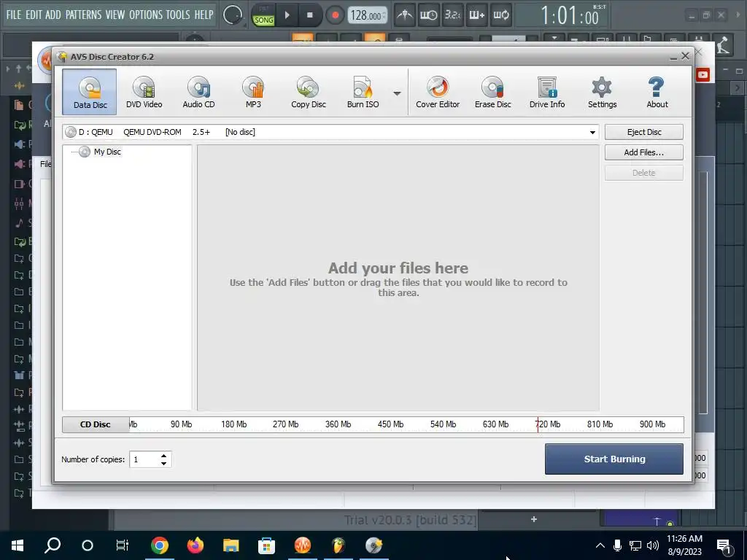
Task: Launch Firefox from the taskbar
Action: point(196,545)
